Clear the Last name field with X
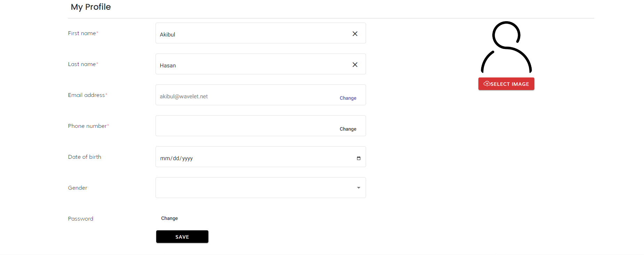The image size is (644, 255). click(355, 65)
